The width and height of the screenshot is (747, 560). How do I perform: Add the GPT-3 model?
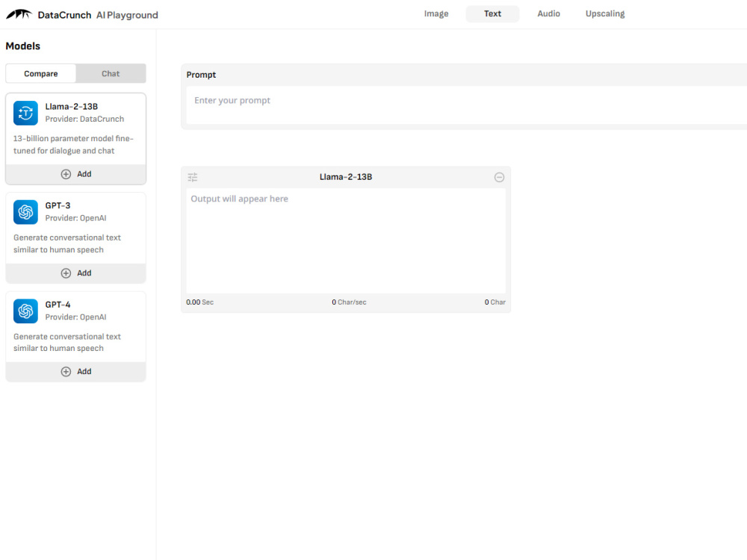coord(75,273)
